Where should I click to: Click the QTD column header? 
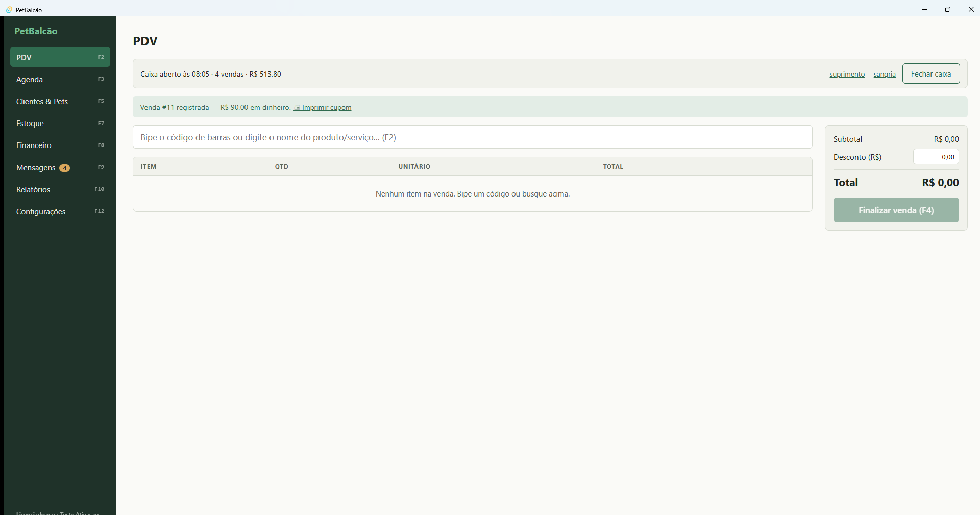click(282, 166)
